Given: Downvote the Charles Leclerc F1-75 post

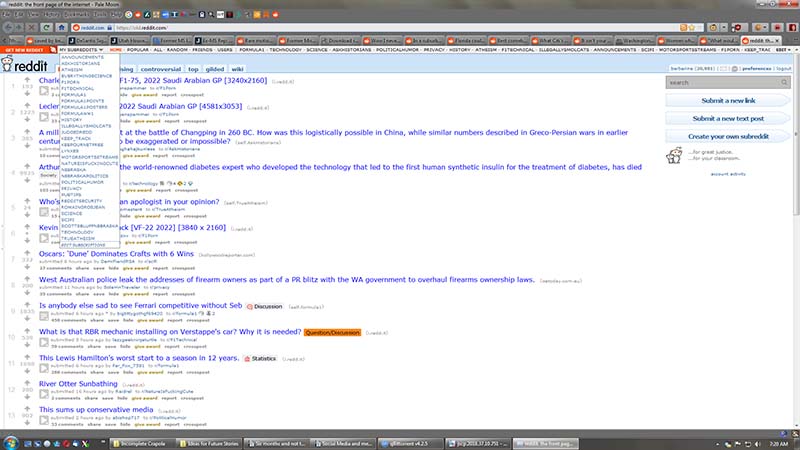Looking at the screenshot, I should (27, 93).
